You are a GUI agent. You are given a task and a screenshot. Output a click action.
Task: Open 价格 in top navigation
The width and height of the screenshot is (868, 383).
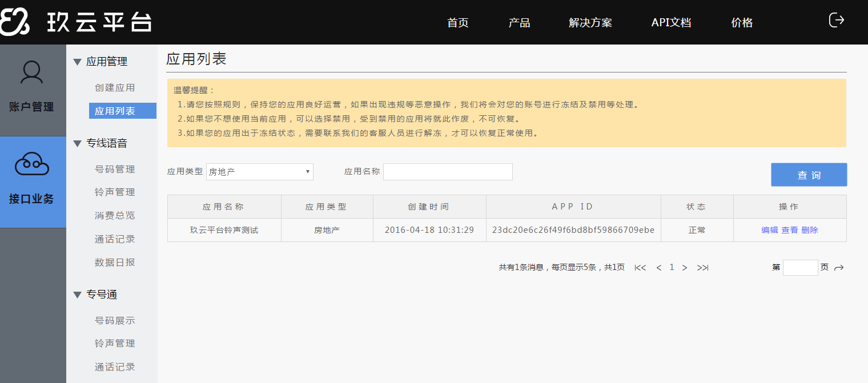[742, 23]
